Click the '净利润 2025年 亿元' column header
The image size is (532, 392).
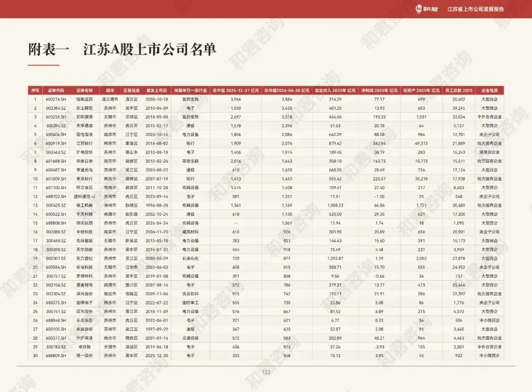379,91
